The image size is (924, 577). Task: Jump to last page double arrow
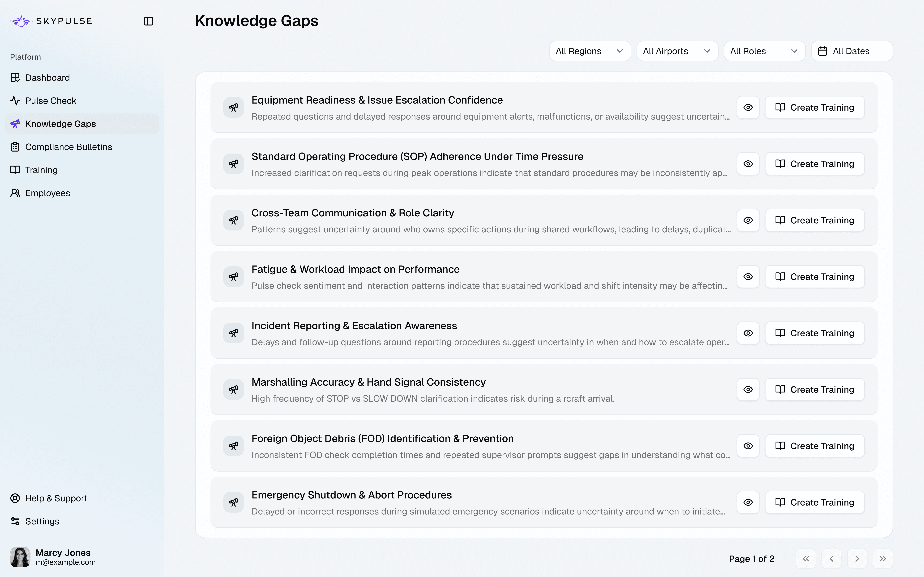(x=882, y=559)
